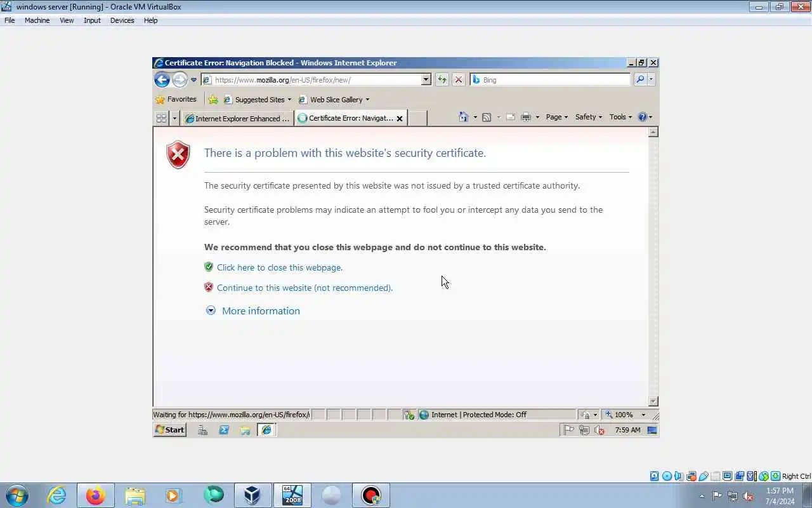Click the magnifier zoom level icon in status bar

coord(609,415)
